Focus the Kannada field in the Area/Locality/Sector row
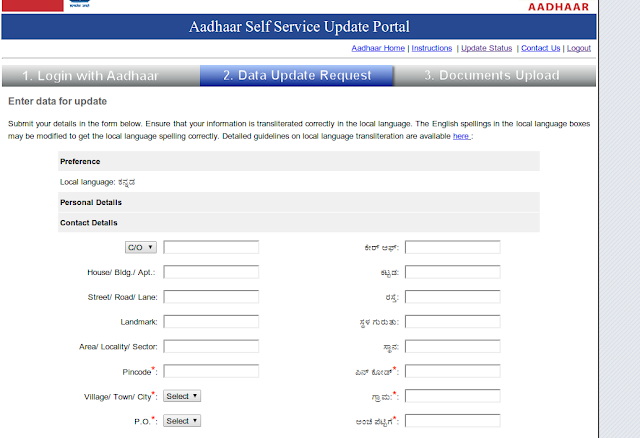Image resolution: width=640 pixels, height=438 pixels. (x=453, y=347)
